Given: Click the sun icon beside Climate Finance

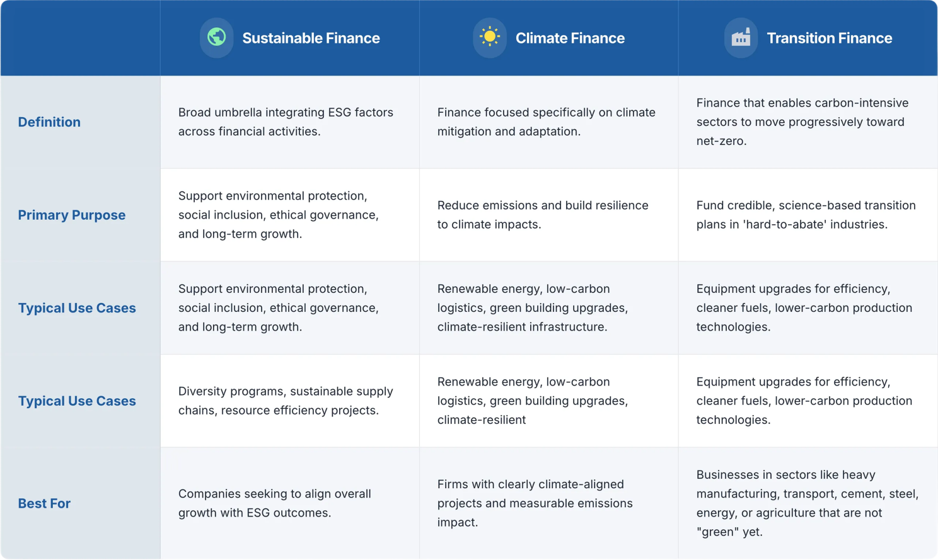Looking at the screenshot, I should pos(490,38).
